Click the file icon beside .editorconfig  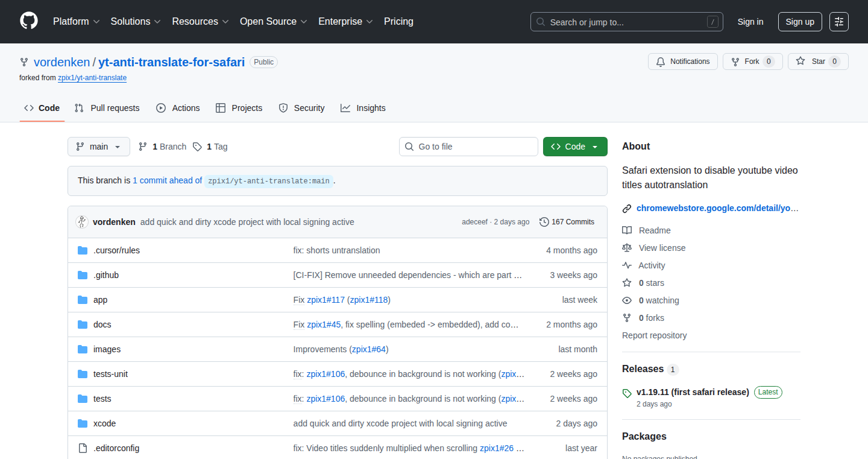pyautogui.click(x=83, y=448)
